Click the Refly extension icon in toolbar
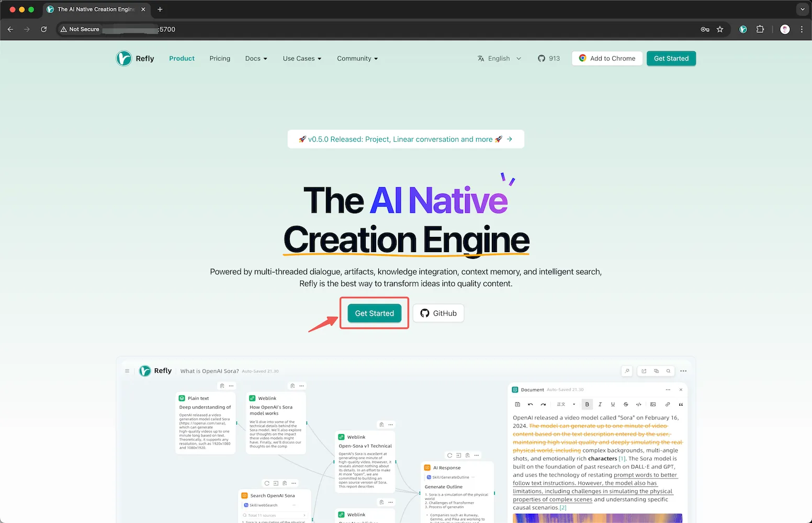The width and height of the screenshot is (812, 523). click(743, 29)
